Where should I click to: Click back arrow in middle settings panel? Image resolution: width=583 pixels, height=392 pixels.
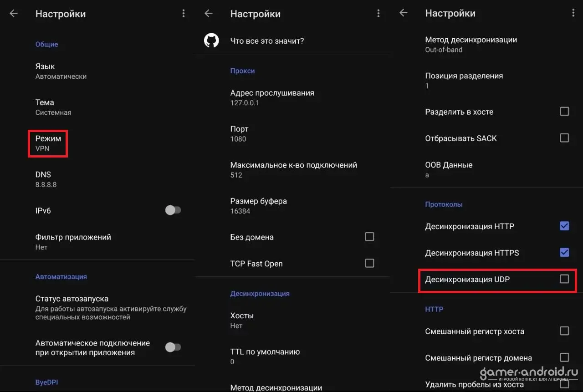209,14
